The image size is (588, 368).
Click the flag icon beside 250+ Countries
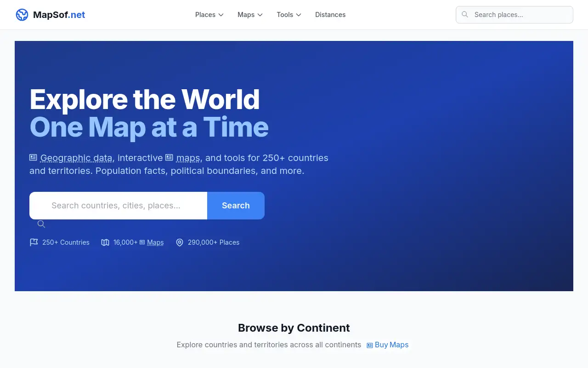click(34, 242)
